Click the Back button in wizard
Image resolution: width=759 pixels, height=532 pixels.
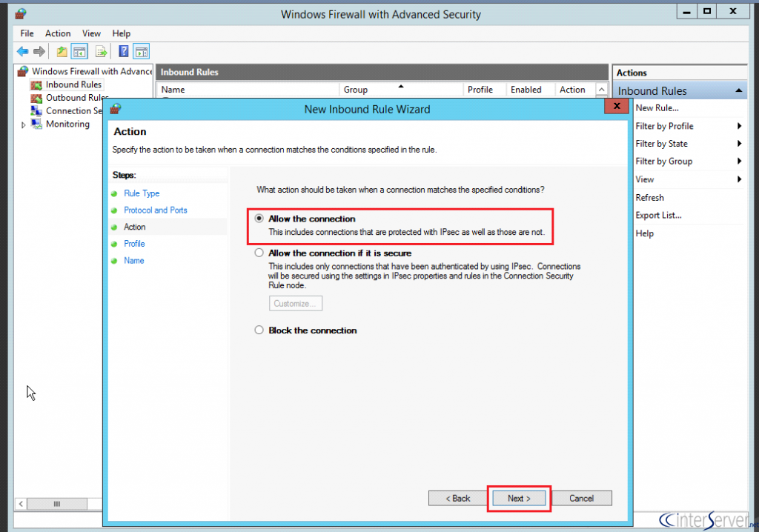click(x=458, y=498)
